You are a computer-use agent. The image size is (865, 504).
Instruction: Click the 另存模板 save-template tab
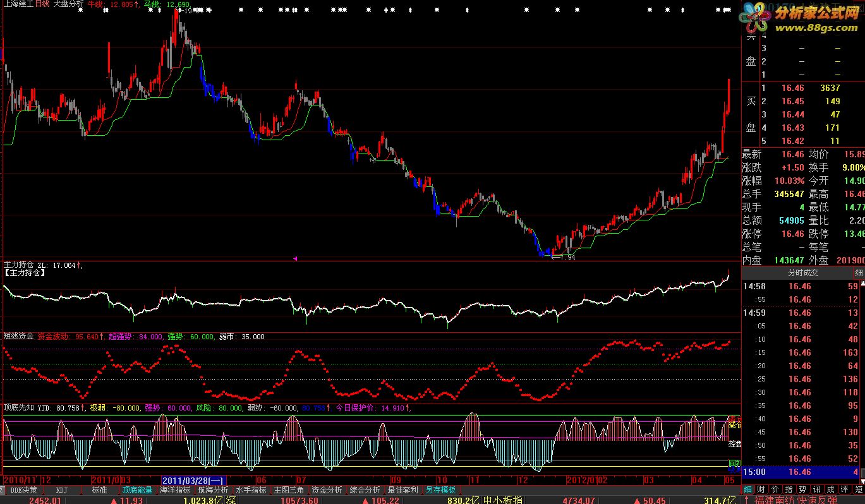coord(441,489)
